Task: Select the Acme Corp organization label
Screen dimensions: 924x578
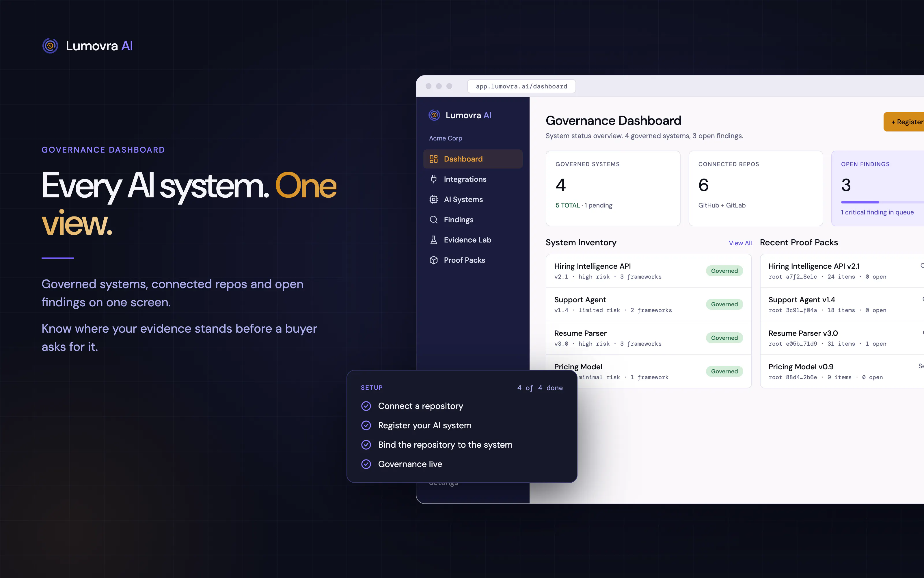Action: (x=446, y=138)
